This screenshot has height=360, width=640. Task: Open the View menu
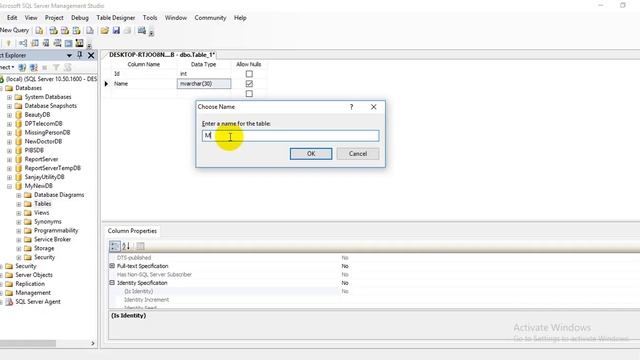31,18
